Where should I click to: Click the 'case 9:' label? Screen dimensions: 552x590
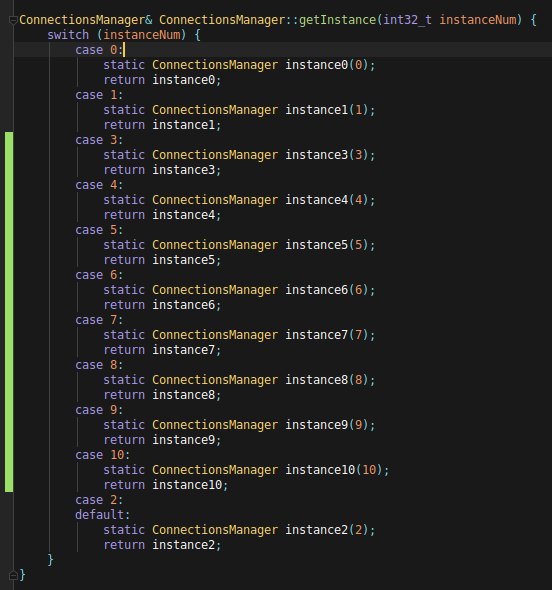click(x=99, y=410)
